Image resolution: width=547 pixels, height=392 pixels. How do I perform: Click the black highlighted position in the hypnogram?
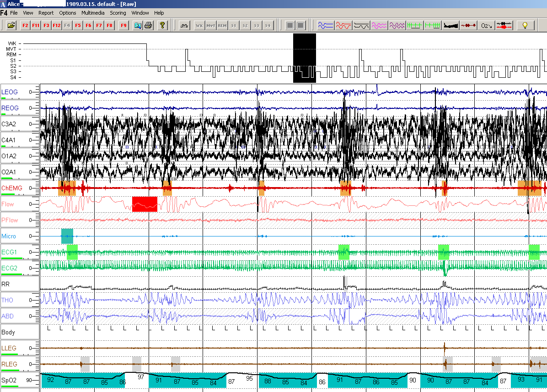305,58
